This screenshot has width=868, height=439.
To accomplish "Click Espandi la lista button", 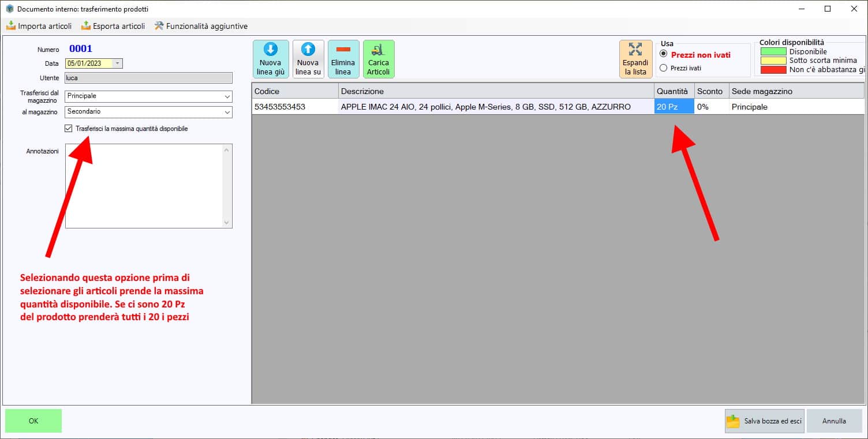I will tap(635, 59).
